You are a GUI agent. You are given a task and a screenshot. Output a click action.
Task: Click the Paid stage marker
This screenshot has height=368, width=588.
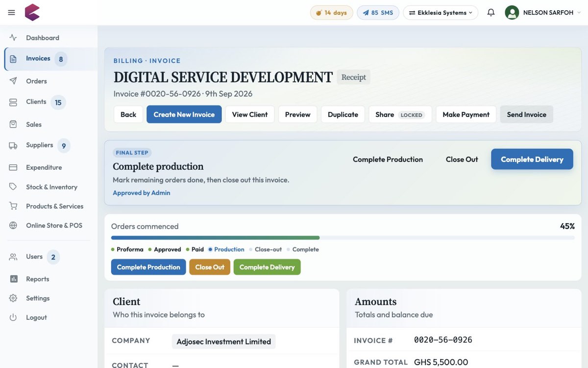coord(195,249)
